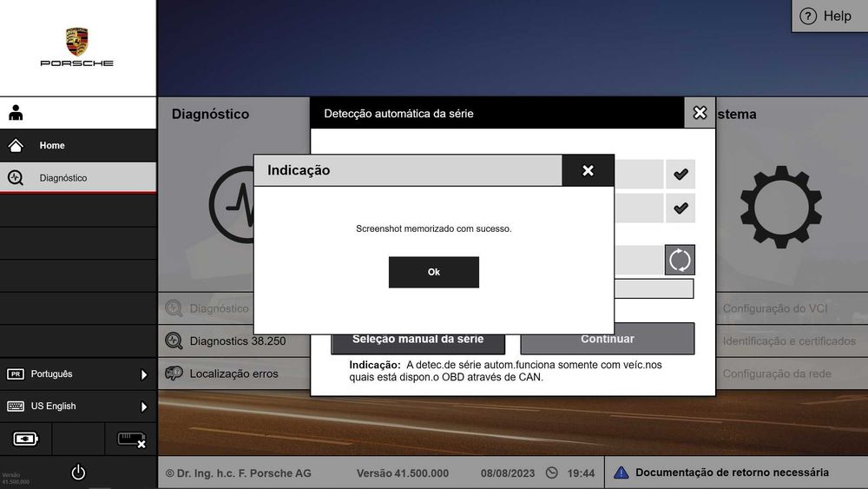The width and height of the screenshot is (868, 489).
Task: Open Configuração do VCI
Action: pyautogui.click(x=792, y=308)
